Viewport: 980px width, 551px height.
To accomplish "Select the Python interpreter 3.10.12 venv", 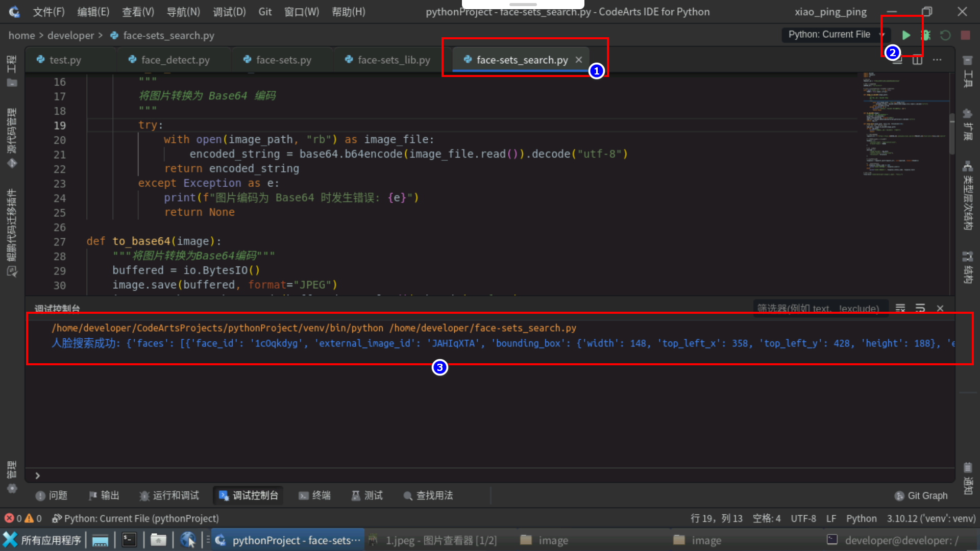I will point(930,518).
